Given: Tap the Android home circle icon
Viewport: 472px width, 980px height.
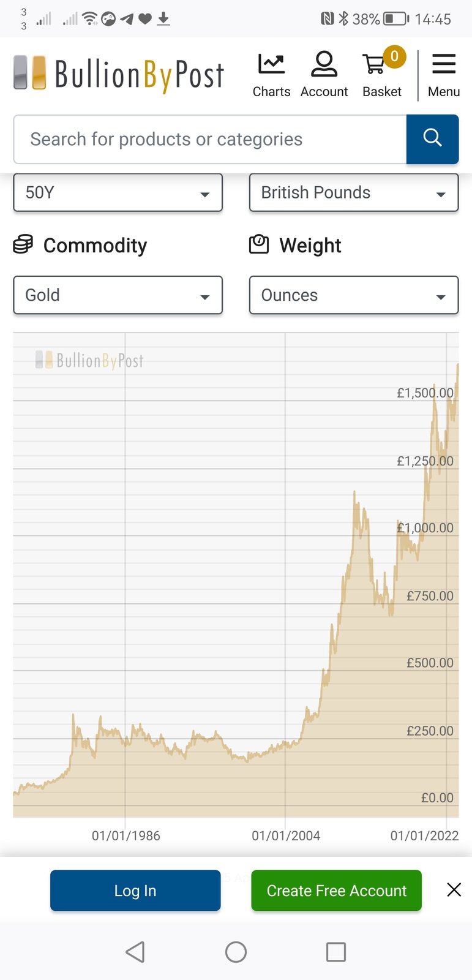Looking at the screenshot, I should [236, 952].
